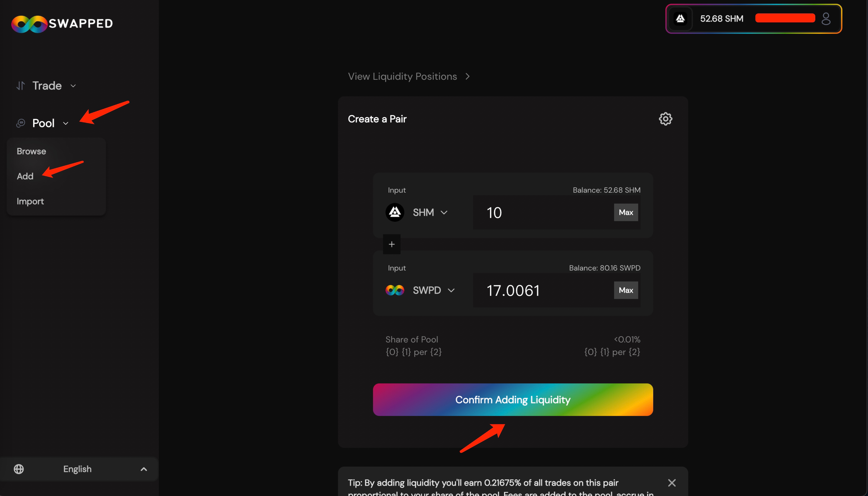868x496 pixels.
Task: Select Import in Pool submenu
Action: (30, 201)
